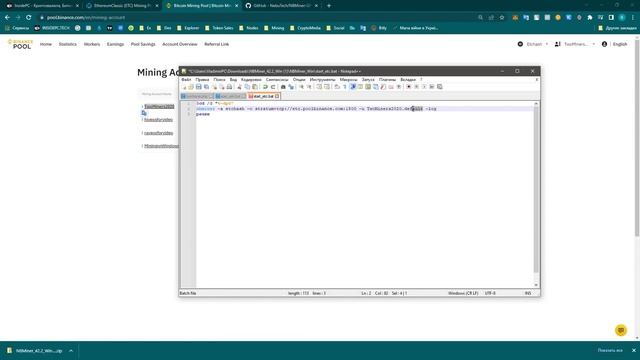Open Referral Link in Binance Pool navigation

[217, 44]
